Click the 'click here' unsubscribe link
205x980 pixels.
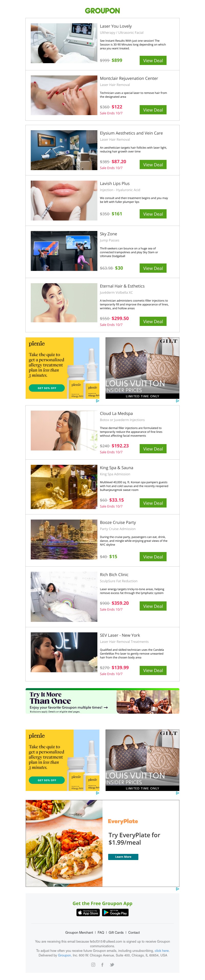(161, 950)
